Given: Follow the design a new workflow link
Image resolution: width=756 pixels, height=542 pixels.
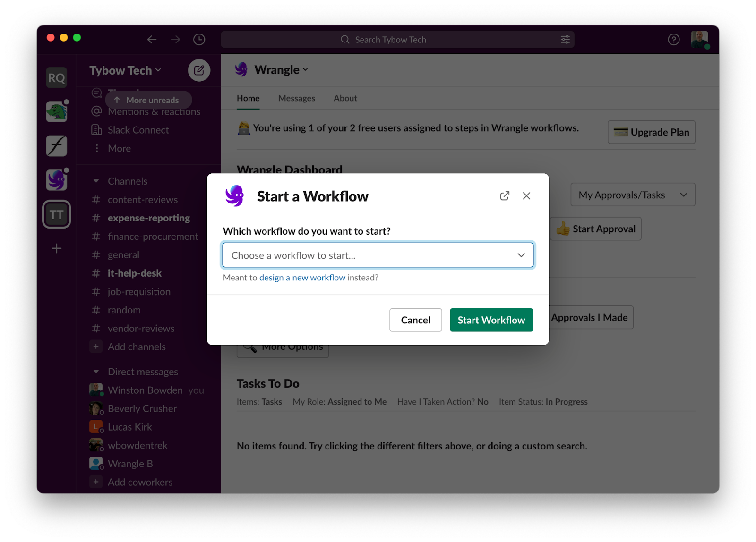Looking at the screenshot, I should (302, 278).
